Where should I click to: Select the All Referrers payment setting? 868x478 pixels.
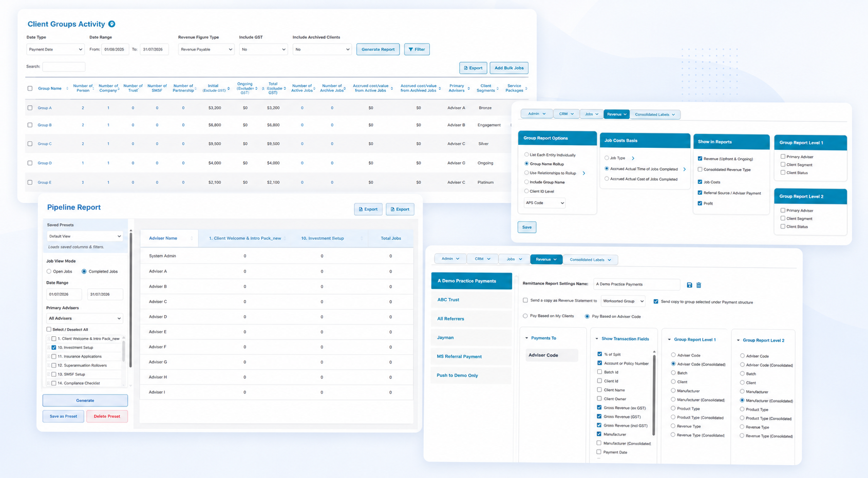pyautogui.click(x=471, y=319)
